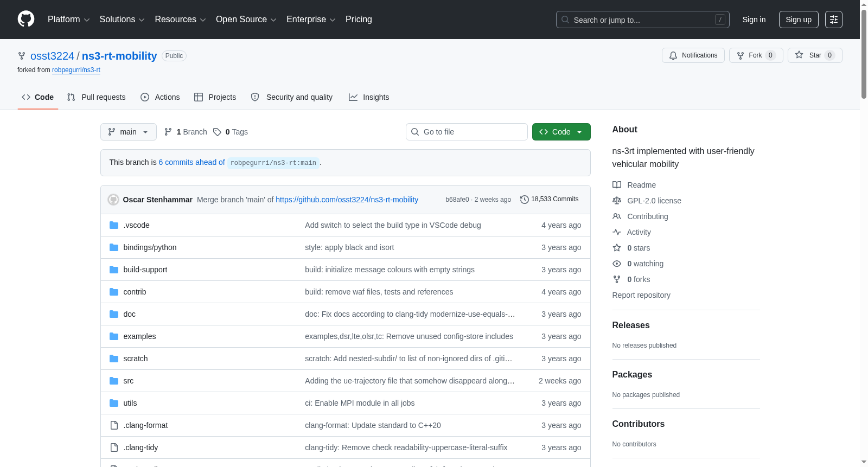Open the main branch selector dropdown
Screen dimensions: 868x467
pos(129,132)
